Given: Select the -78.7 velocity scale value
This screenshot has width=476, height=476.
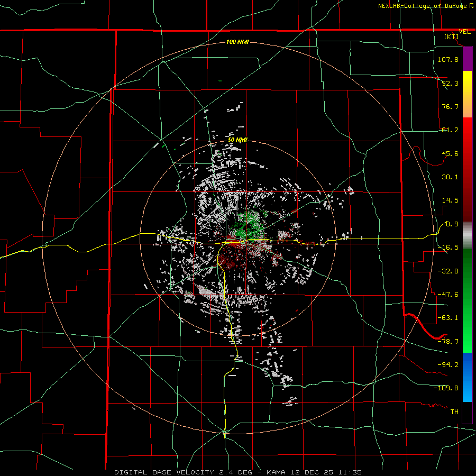Looking at the screenshot, I should click(x=448, y=342).
